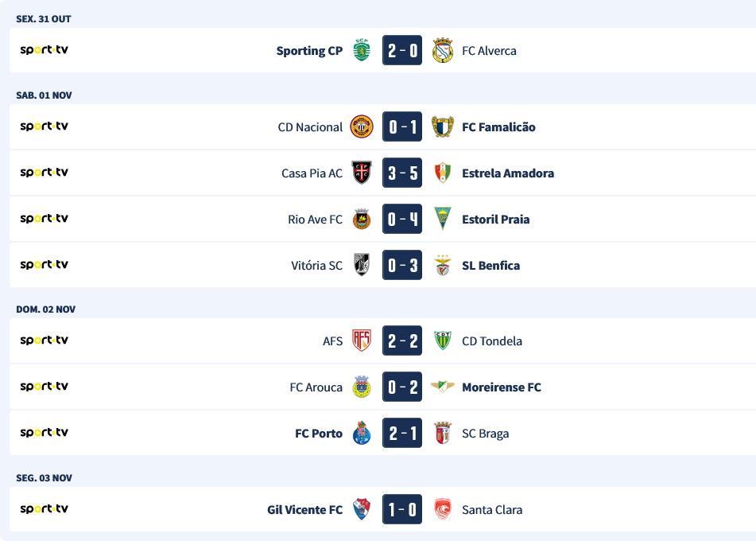Screen dimensions: 756x541
Task: Click the Gil Vicente FC crest
Action: pyautogui.click(x=362, y=509)
